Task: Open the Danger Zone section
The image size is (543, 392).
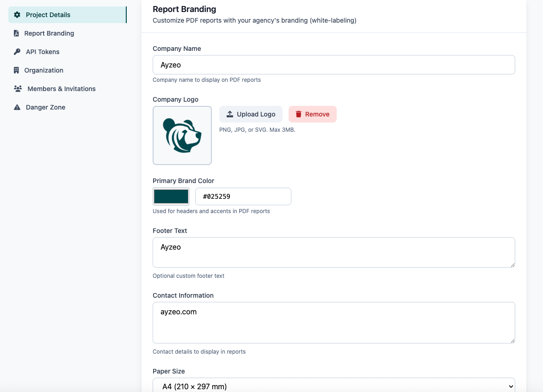Action: pyautogui.click(x=45, y=107)
